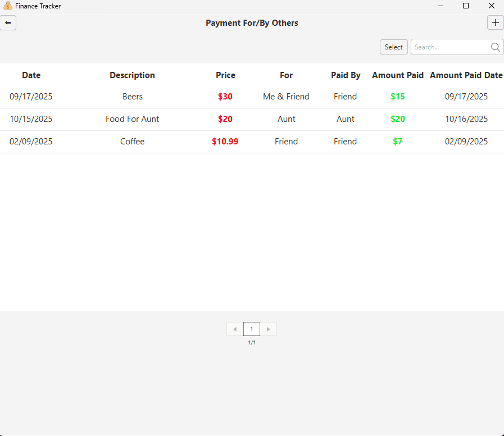This screenshot has height=436, width=504.
Task: Go to the previous page arrow
Action: 235,329
